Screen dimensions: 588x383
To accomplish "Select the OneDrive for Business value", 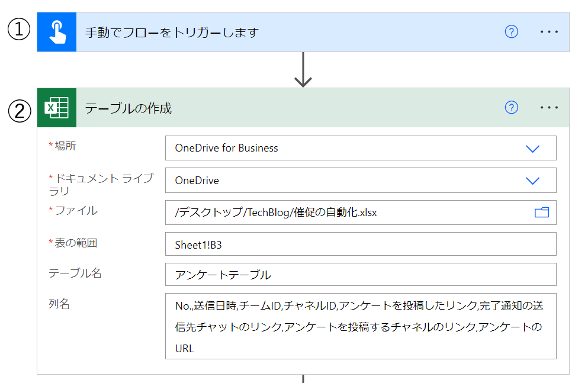I will click(x=227, y=148).
